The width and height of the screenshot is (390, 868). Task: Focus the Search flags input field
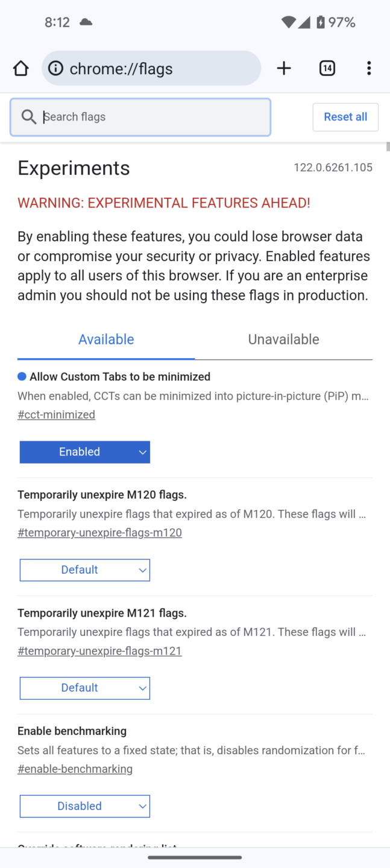[151, 117]
